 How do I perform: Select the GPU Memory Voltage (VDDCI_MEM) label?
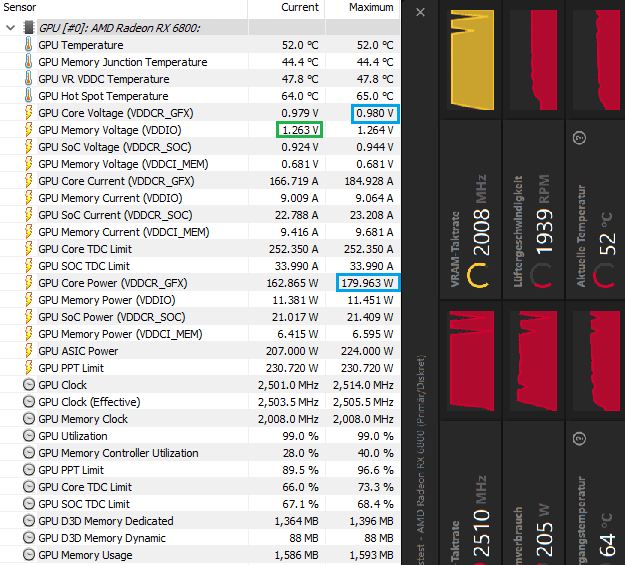coord(123,164)
